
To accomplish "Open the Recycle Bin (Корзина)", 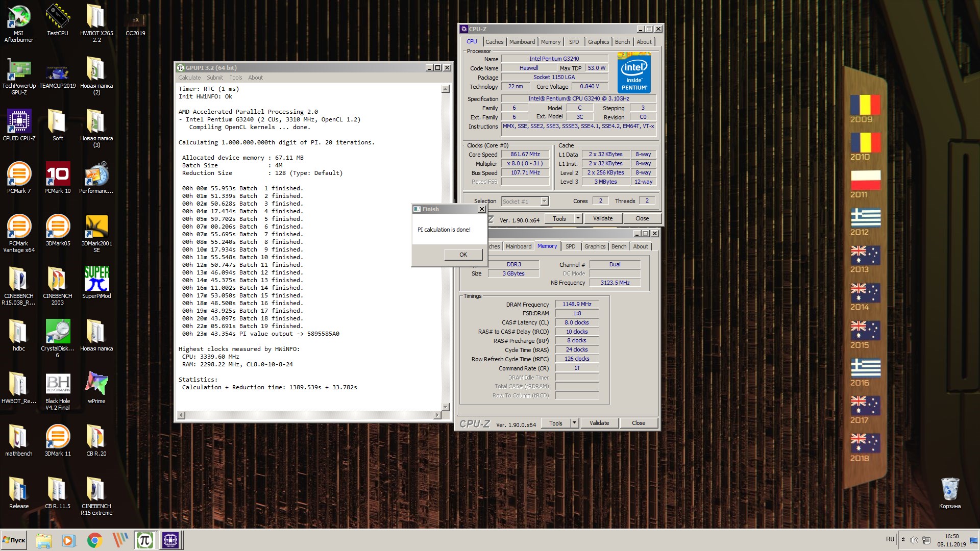I will [x=950, y=493].
